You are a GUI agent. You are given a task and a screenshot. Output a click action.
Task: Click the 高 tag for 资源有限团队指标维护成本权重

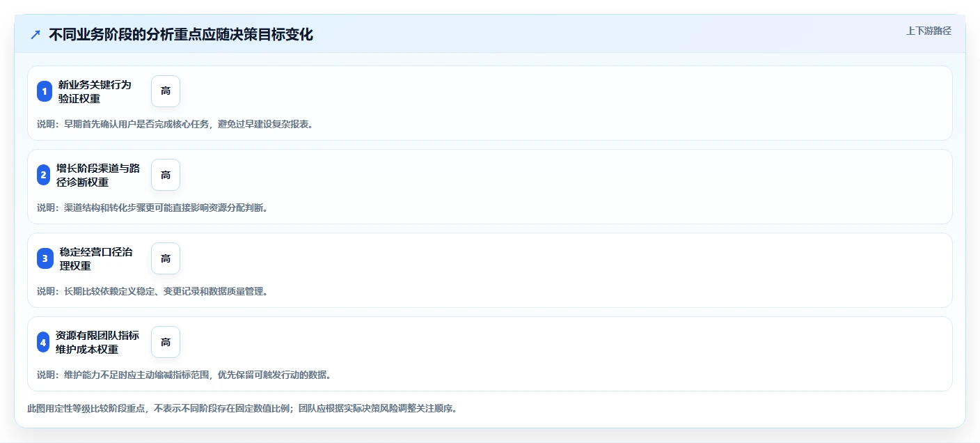click(166, 342)
